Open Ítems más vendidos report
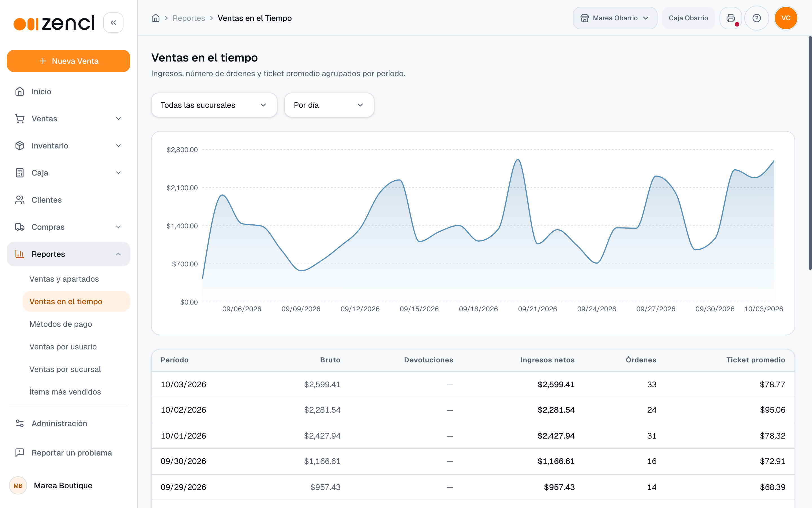The image size is (812, 508). pos(65,392)
